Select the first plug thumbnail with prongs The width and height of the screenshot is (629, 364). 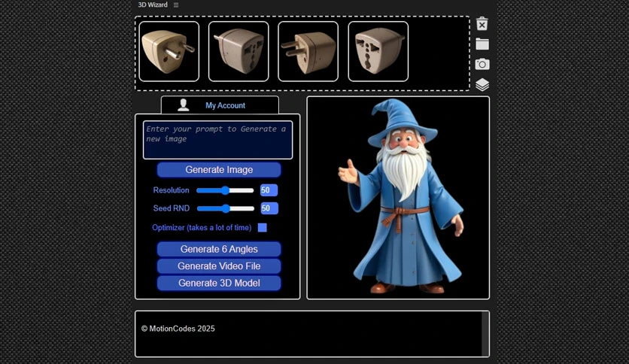[x=169, y=51]
